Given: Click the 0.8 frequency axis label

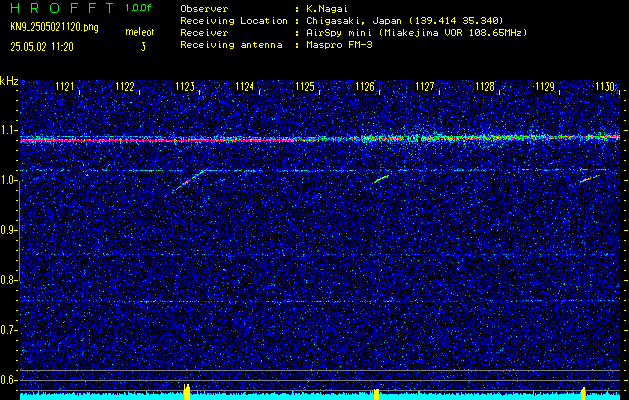Looking at the screenshot, I should point(8,280).
